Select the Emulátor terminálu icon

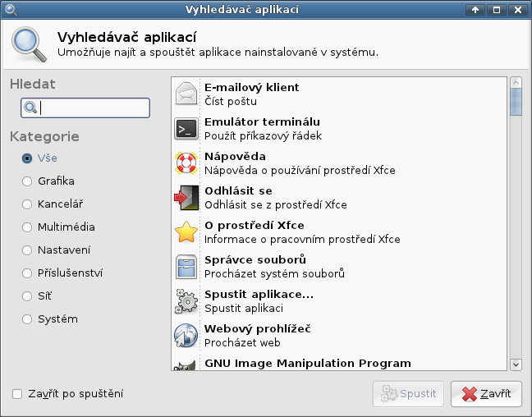186,129
